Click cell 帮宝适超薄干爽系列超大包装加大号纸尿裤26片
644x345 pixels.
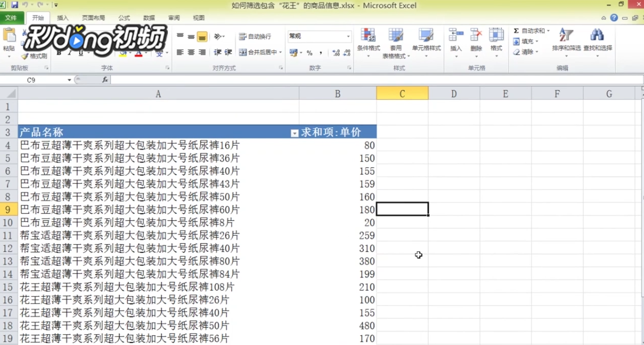click(x=158, y=236)
